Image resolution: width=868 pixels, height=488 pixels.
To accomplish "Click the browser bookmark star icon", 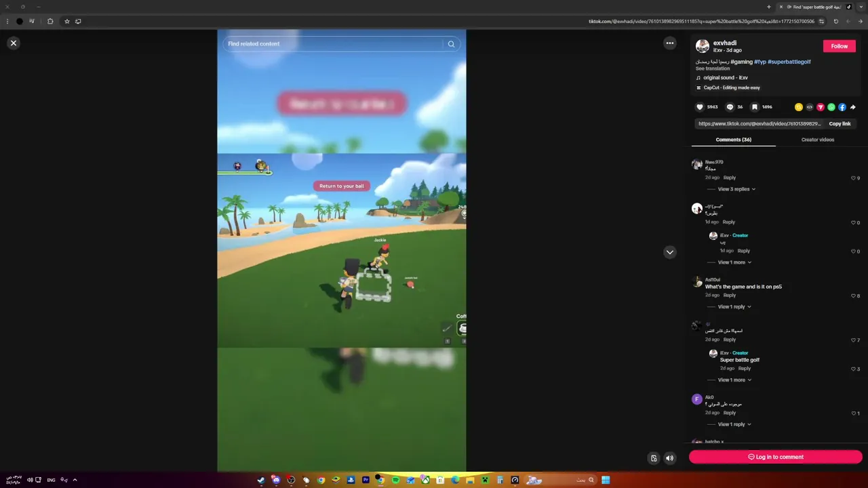I will tap(66, 21).
